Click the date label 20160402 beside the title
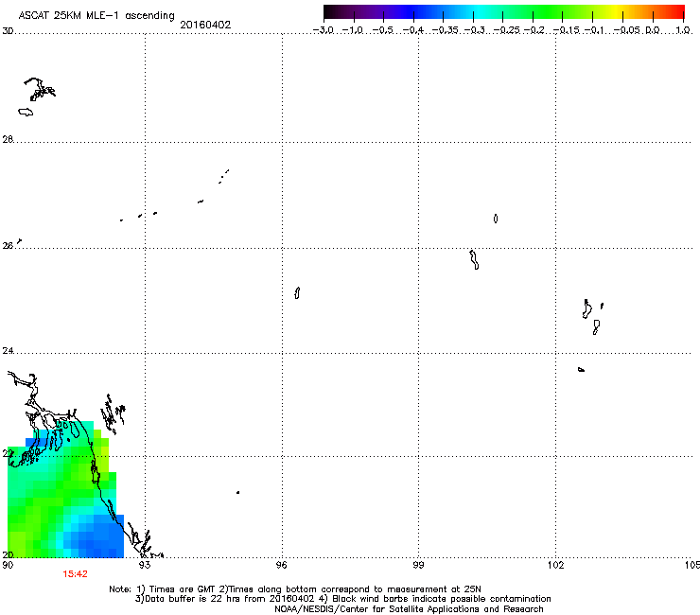Viewport: 700px width, 615px height. point(205,25)
